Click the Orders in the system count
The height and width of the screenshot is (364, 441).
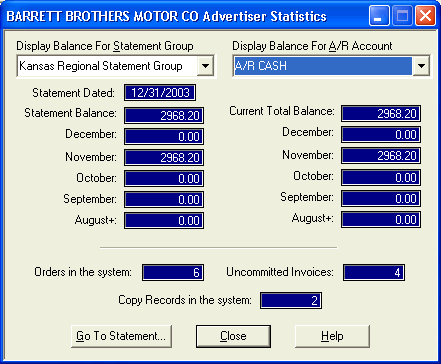tap(173, 272)
